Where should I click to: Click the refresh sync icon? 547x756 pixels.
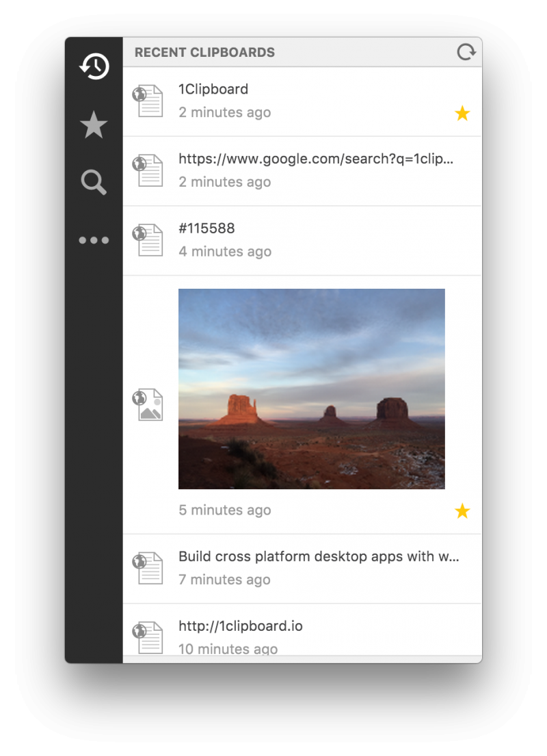click(x=466, y=52)
